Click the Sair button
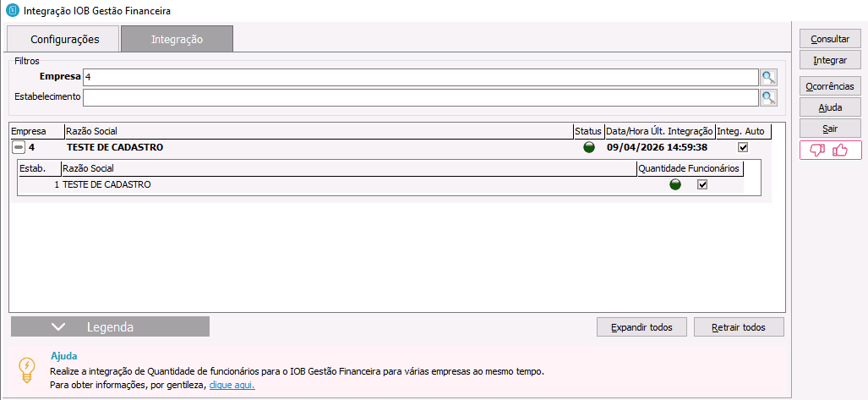The width and height of the screenshot is (868, 400). [x=830, y=129]
